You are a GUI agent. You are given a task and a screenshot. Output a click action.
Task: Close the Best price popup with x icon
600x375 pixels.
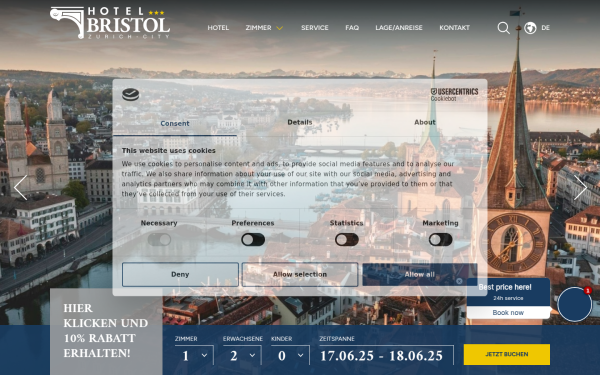point(459,281)
